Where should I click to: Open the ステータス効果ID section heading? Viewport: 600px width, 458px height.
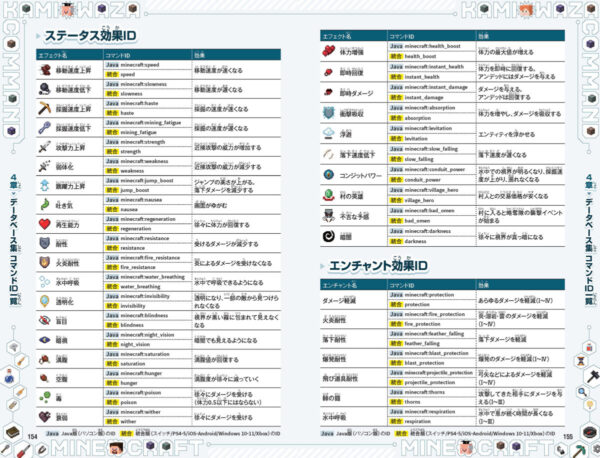(x=93, y=34)
